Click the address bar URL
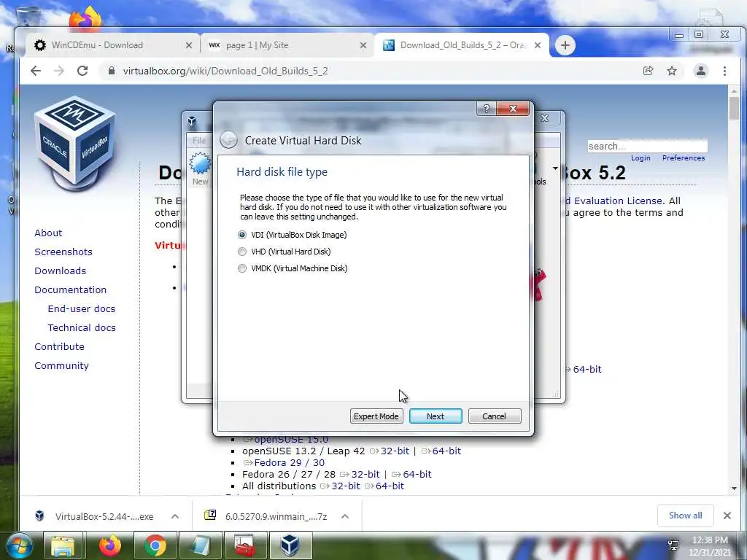This screenshot has width=747, height=560. [225, 71]
